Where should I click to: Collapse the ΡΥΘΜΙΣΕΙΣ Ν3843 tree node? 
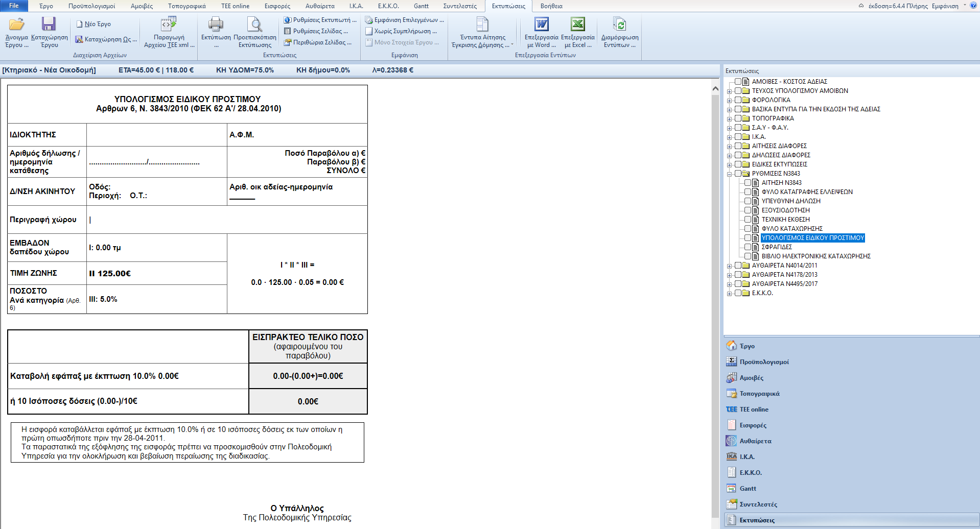(x=729, y=174)
